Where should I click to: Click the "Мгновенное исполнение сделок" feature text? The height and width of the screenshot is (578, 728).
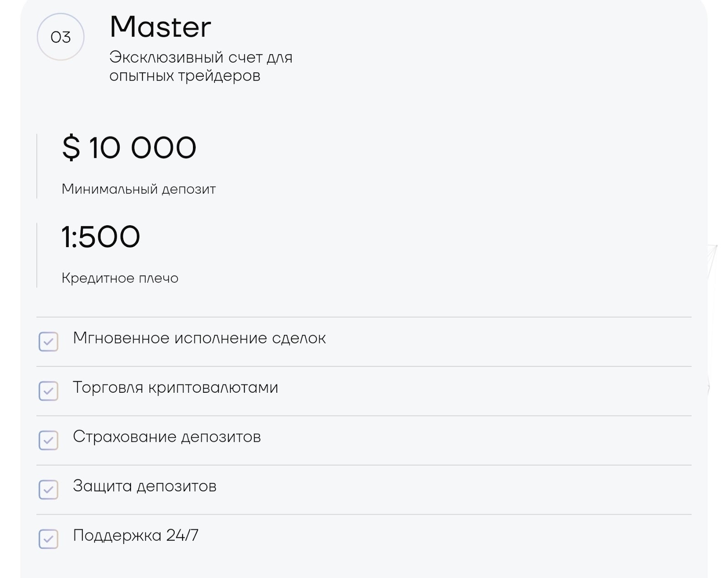click(x=199, y=338)
